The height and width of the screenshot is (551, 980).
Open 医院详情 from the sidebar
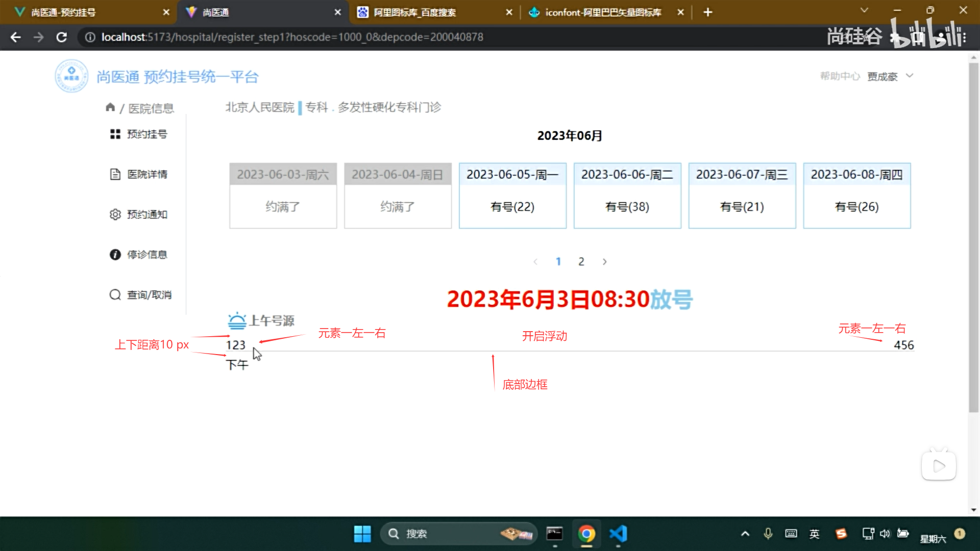coord(115,174)
